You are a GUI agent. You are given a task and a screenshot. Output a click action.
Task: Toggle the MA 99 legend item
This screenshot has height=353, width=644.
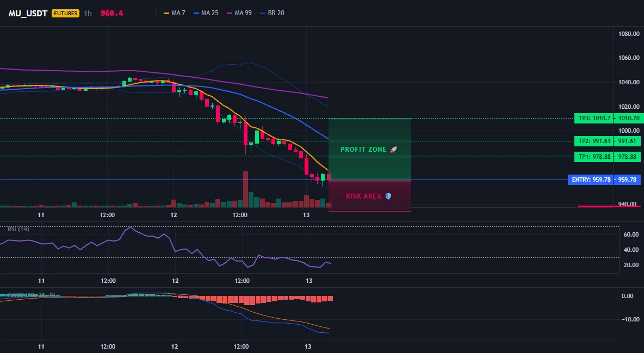tap(239, 13)
